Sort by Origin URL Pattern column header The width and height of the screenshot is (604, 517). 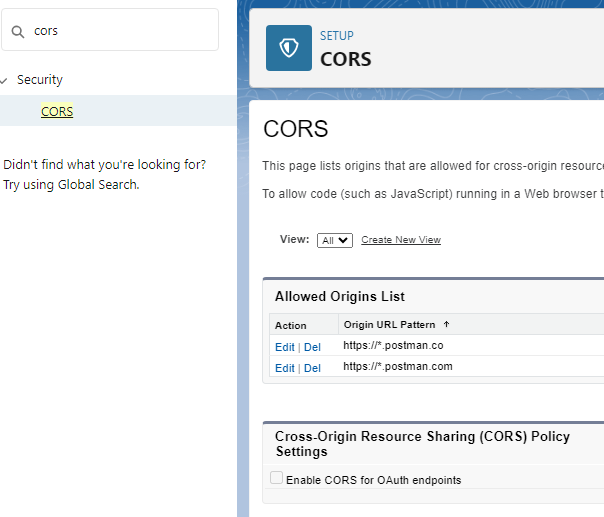(389, 324)
